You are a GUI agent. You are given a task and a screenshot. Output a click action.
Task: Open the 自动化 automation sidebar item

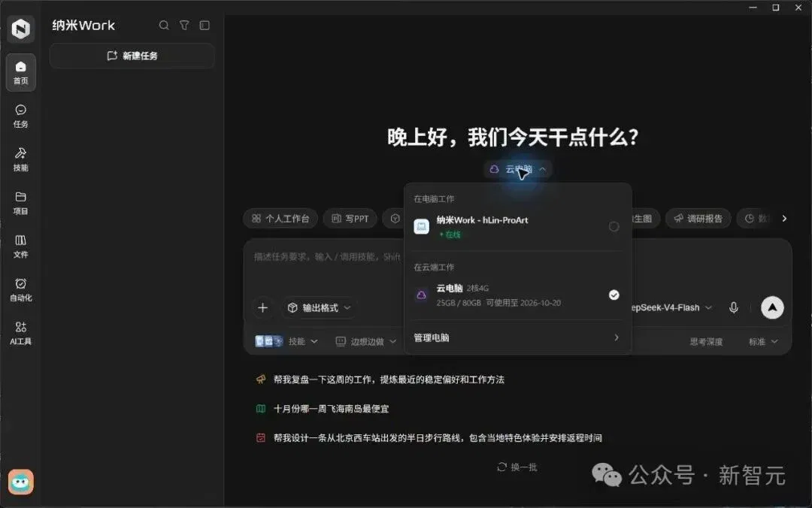[21, 290]
